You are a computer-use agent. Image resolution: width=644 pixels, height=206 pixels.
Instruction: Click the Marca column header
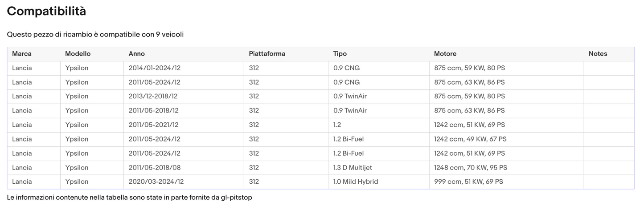(22, 54)
